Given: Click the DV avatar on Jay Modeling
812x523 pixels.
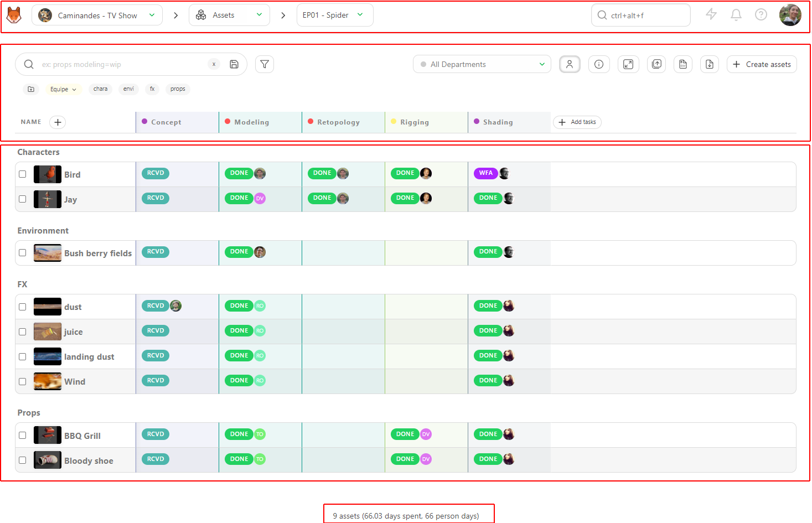Looking at the screenshot, I should point(260,198).
